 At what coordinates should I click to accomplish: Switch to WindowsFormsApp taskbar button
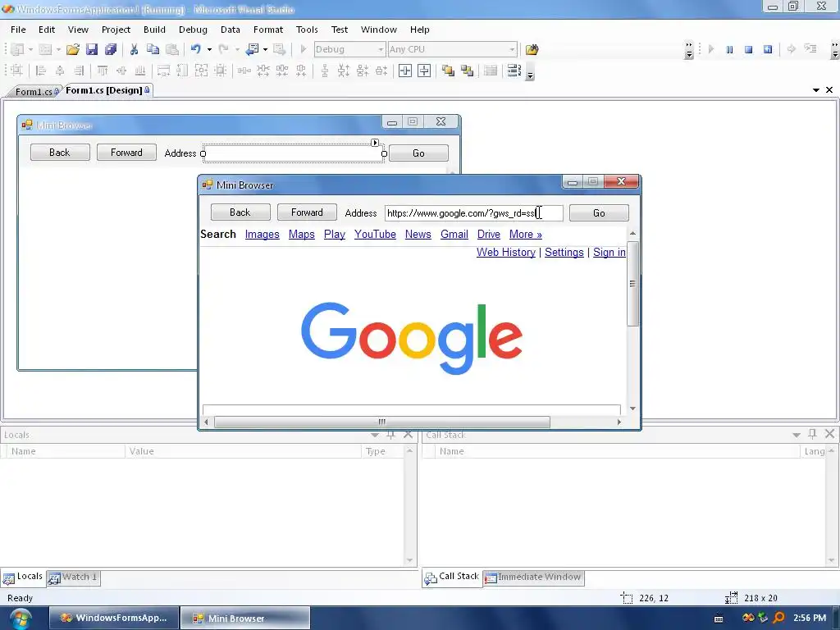pyautogui.click(x=113, y=618)
